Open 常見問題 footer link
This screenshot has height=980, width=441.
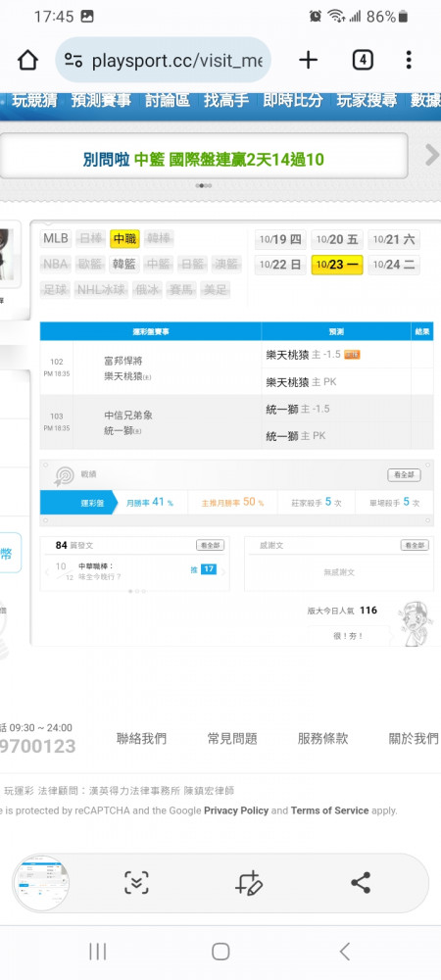(231, 739)
